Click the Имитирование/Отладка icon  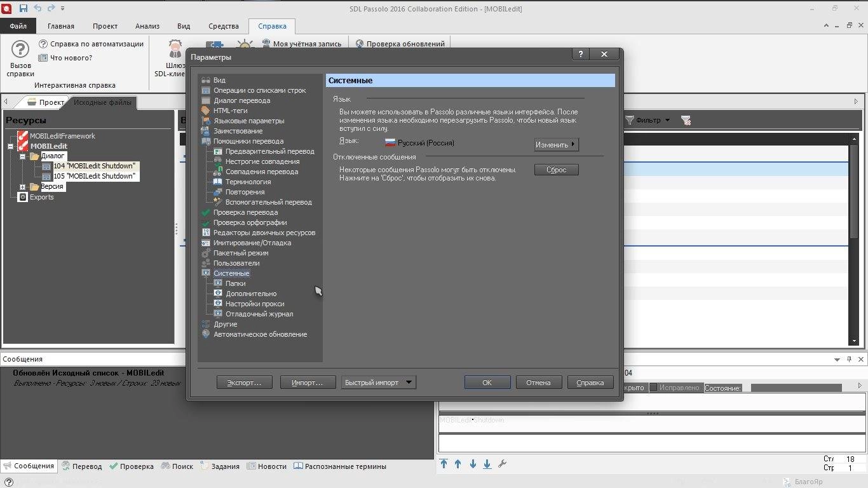coord(206,243)
